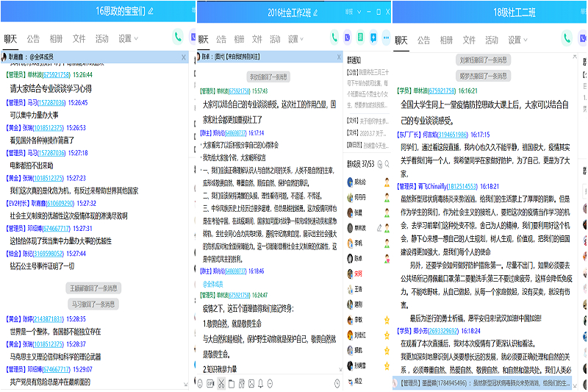
Task: Open the GIF picker in the input toolbar
Action: coord(210,383)
